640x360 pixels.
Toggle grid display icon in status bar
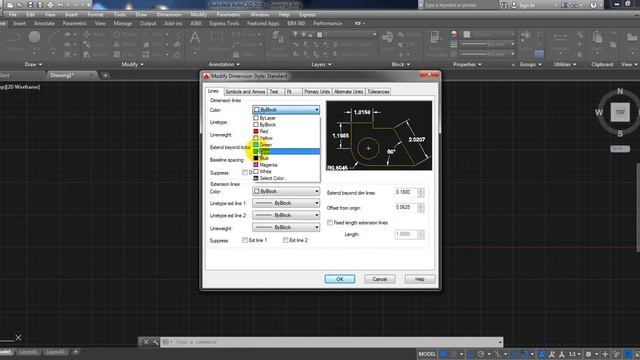tap(444, 354)
